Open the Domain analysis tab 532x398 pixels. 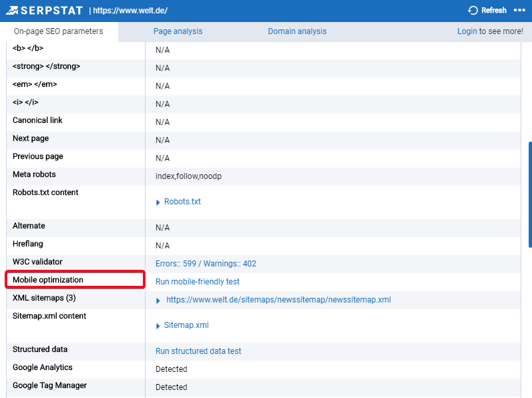[297, 31]
